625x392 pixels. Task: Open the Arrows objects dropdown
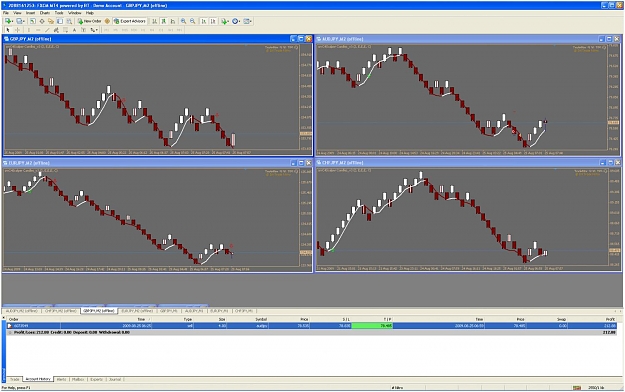click(x=94, y=30)
